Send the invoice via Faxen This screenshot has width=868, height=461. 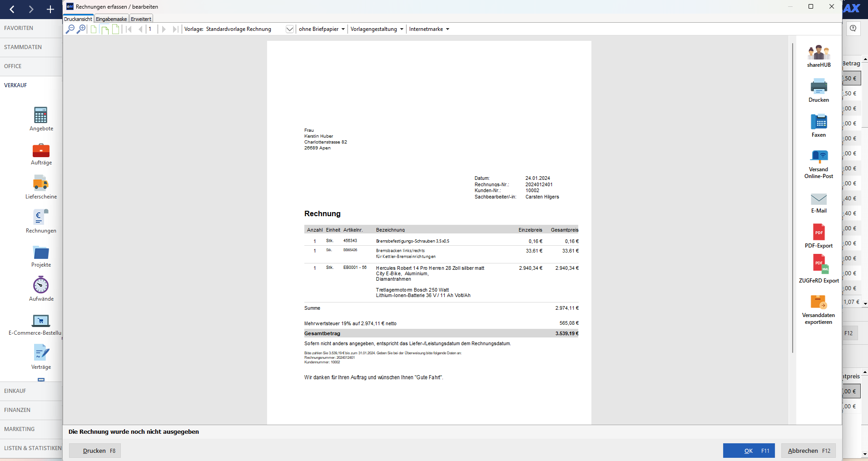click(x=818, y=126)
